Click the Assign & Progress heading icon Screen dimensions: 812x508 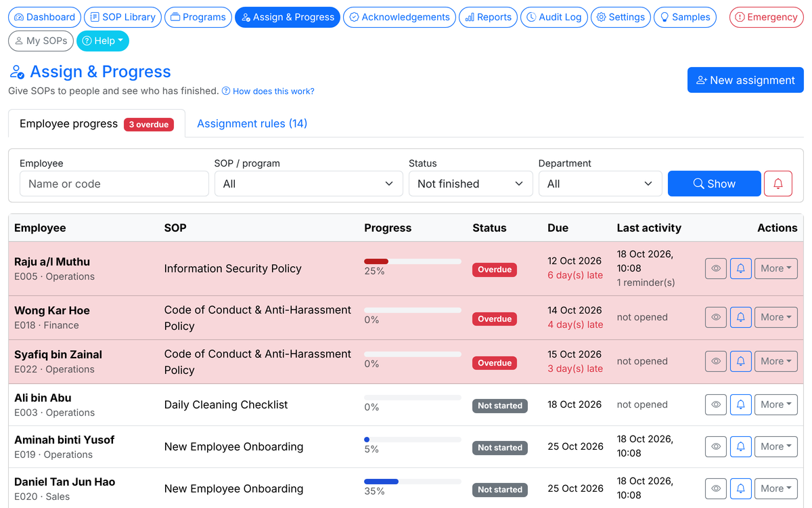pyautogui.click(x=17, y=72)
